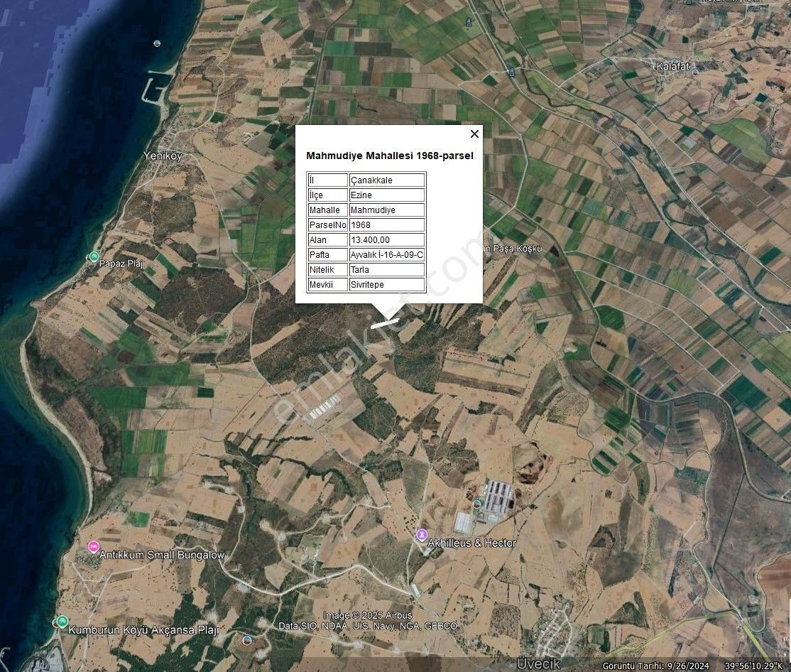Click the popup title Mahmudiye Mahallesi 1968-parsel

coord(389,156)
